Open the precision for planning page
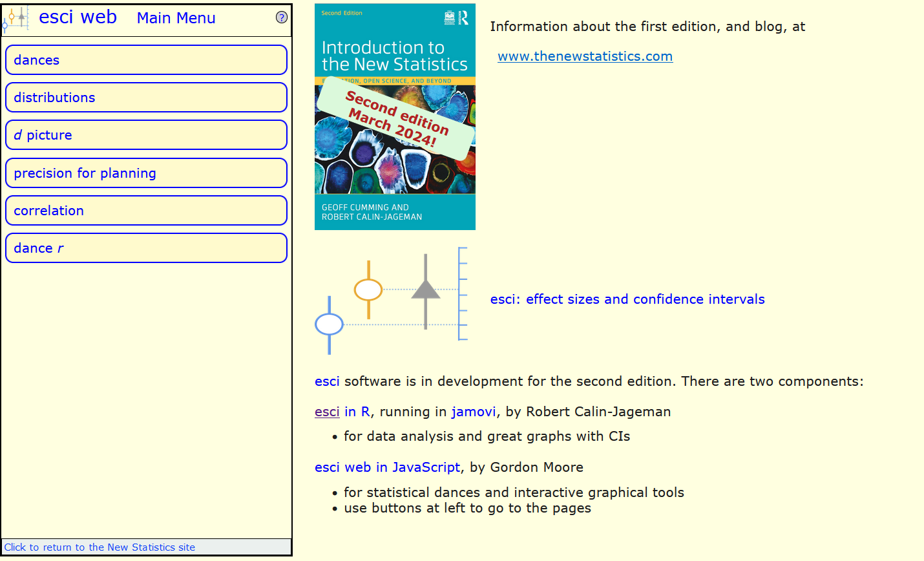Screen dimensions: 924x561 pyautogui.click(x=146, y=173)
